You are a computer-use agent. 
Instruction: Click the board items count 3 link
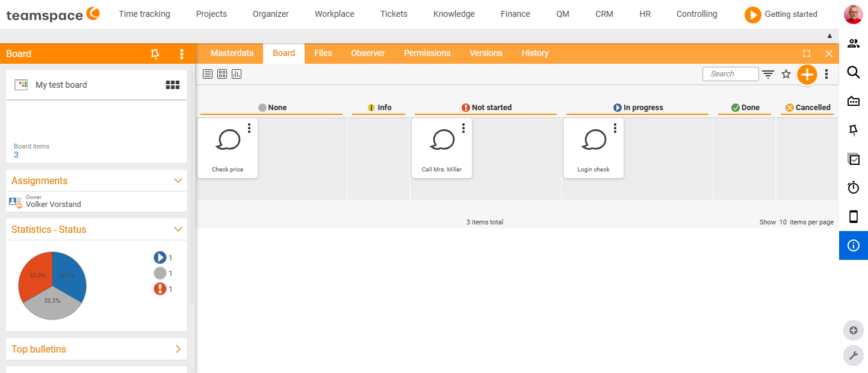tap(16, 155)
